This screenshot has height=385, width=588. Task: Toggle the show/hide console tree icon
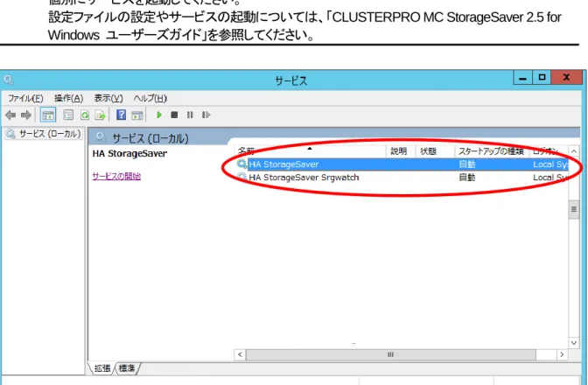click(x=48, y=115)
